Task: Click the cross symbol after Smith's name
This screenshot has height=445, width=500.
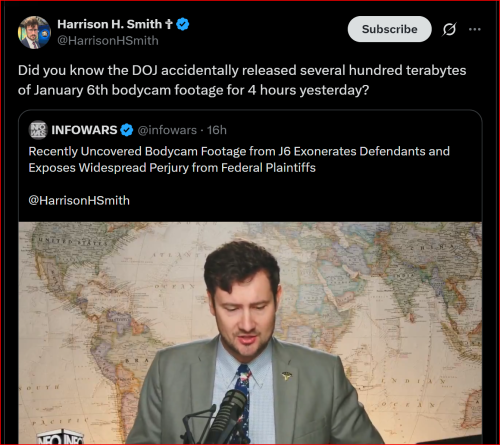Action: pos(169,24)
